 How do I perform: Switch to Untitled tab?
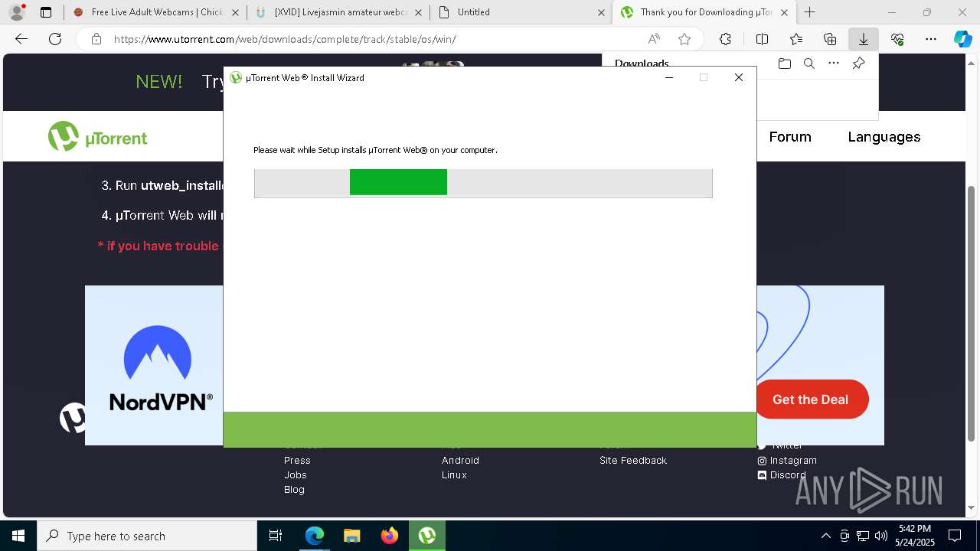click(x=521, y=12)
